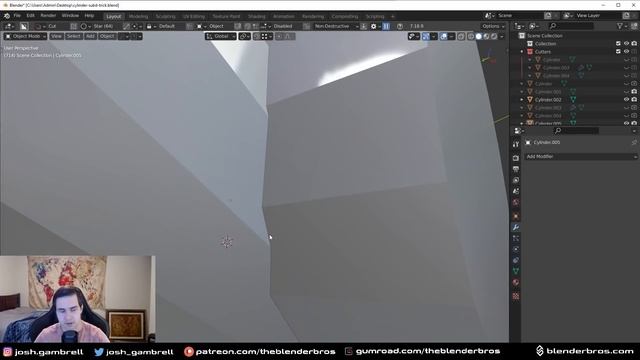Open the Options dropdown in viewport header
The height and width of the screenshot is (360, 640).
coord(493,26)
